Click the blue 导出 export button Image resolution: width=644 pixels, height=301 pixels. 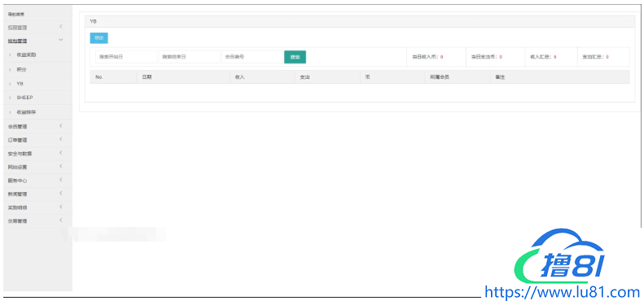[x=99, y=38]
